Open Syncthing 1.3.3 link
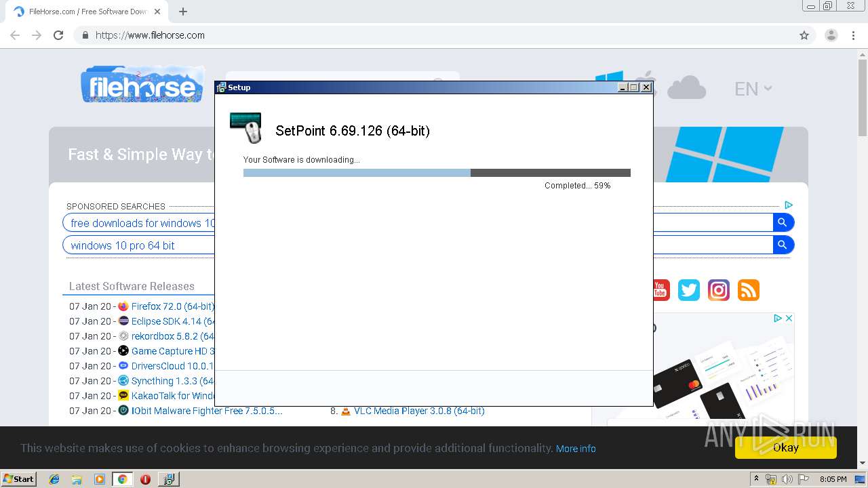868x488 pixels. point(173,381)
